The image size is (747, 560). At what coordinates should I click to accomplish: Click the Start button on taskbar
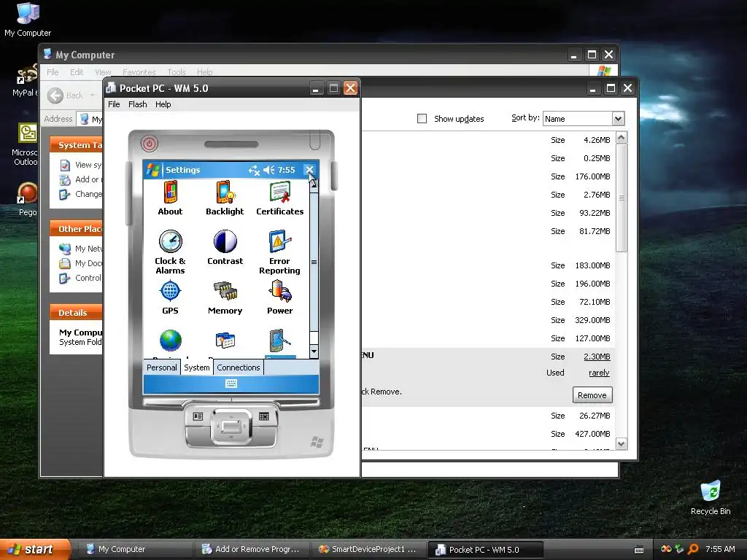(34, 550)
